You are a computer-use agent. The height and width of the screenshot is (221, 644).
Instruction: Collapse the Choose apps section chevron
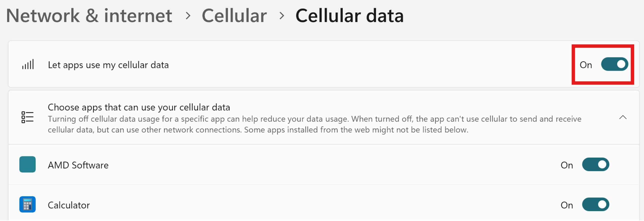623,117
